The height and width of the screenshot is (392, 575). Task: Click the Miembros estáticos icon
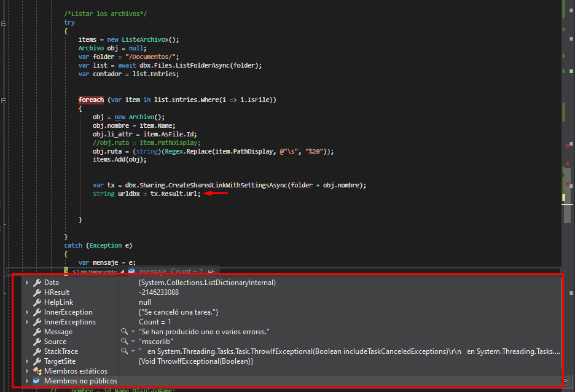click(x=37, y=371)
